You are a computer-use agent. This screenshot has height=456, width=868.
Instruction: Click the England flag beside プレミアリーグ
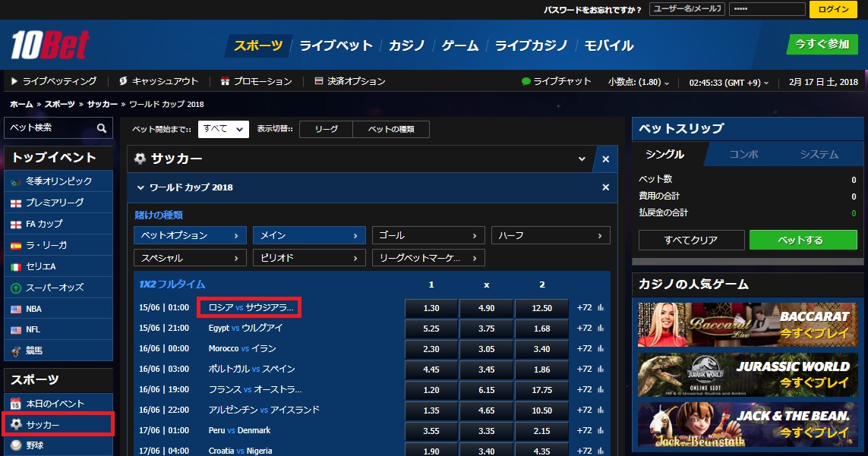coord(16,203)
